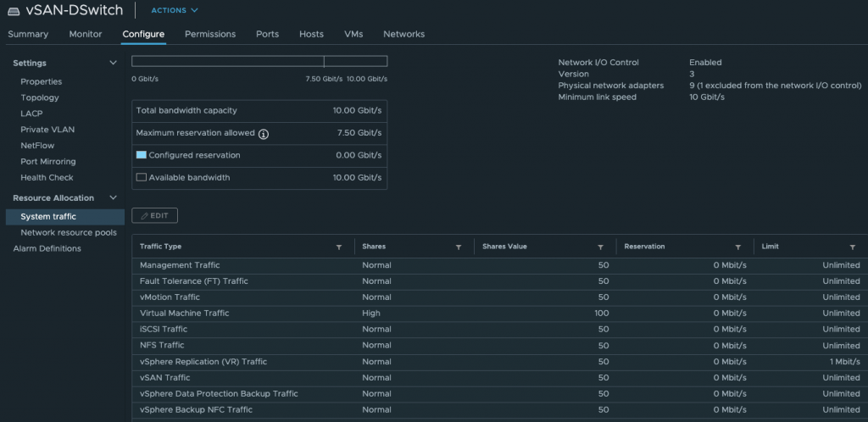Select the vSphere Backup NFC Traffic row
This screenshot has width=868, height=422.
(x=500, y=410)
